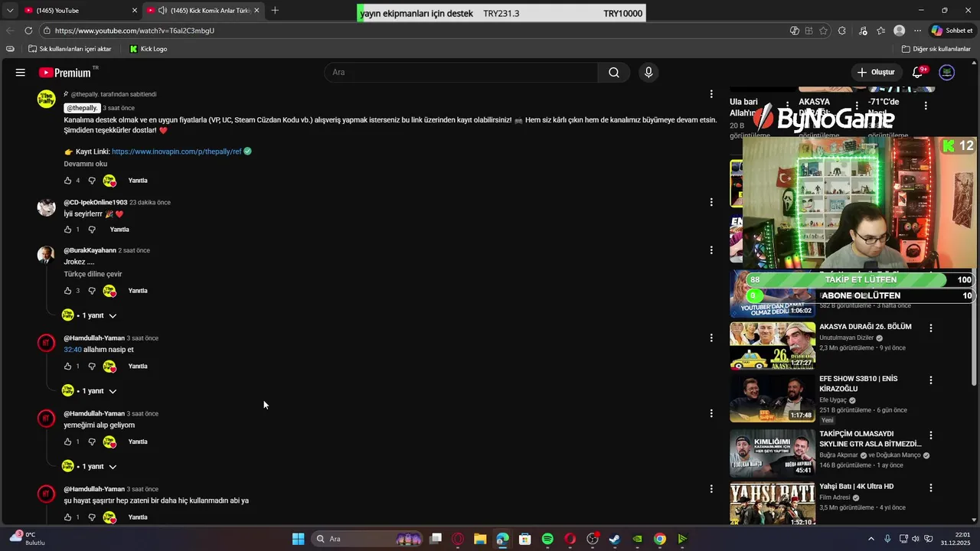Dislike the pinned @thepally comment
The height and width of the screenshot is (551, 980).
[92, 181]
